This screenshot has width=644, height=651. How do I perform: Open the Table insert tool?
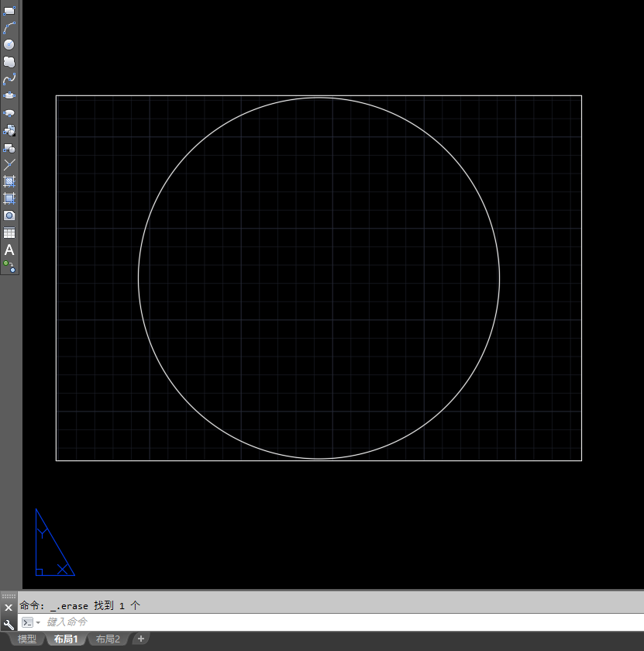(x=9, y=232)
